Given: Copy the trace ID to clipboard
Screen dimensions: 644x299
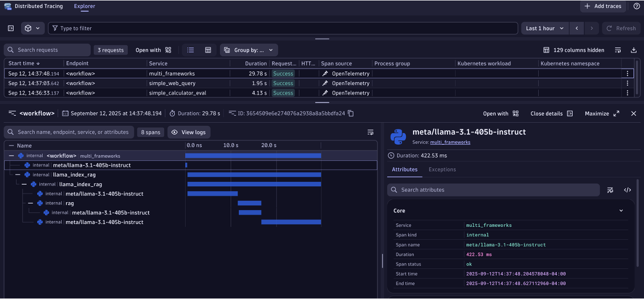Looking at the screenshot, I should tap(351, 114).
